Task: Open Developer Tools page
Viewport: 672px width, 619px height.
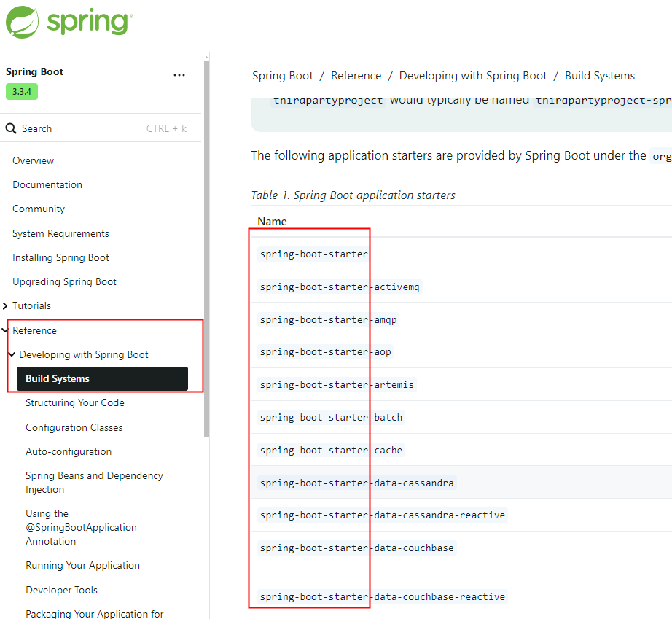Action: (x=61, y=590)
